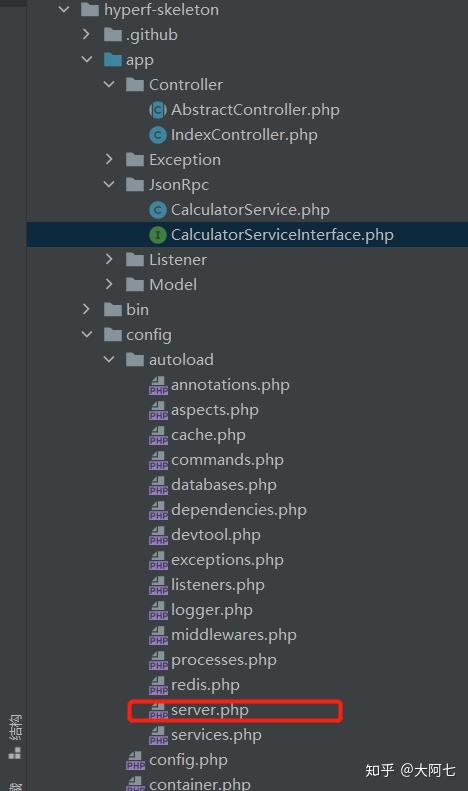Expand the Listener folder

click(x=109, y=259)
